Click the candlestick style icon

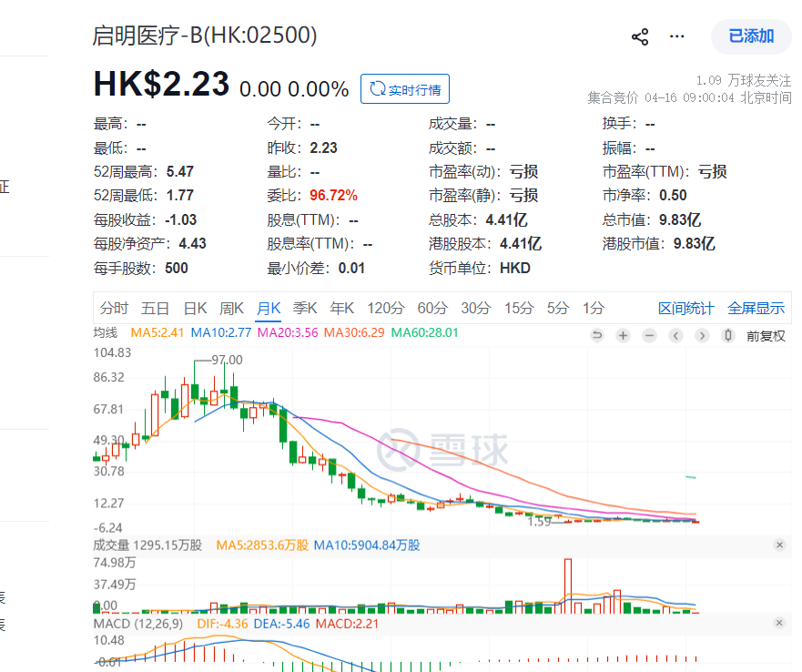(728, 335)
